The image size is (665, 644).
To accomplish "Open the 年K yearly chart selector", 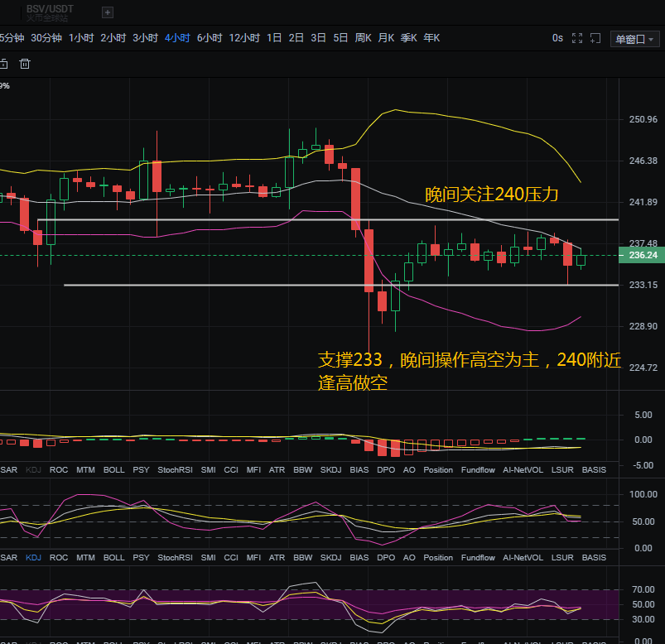I will (431, 37).
